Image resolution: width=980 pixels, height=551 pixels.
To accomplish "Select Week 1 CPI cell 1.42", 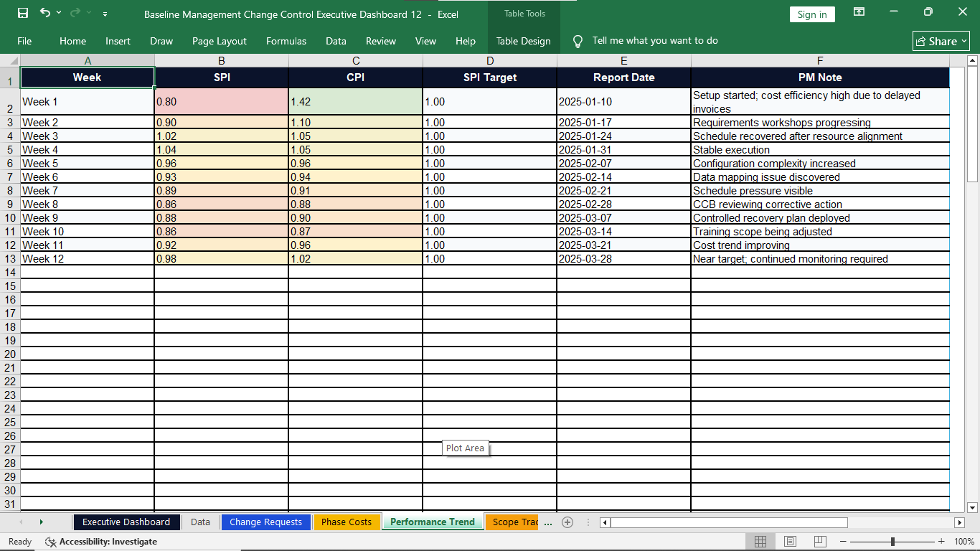I will pos(356,102).
